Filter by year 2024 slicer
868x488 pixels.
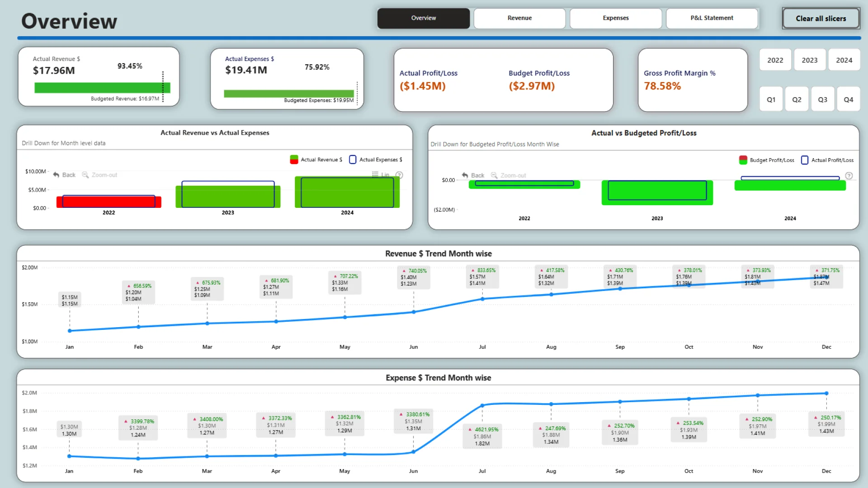tap(844, 60)
